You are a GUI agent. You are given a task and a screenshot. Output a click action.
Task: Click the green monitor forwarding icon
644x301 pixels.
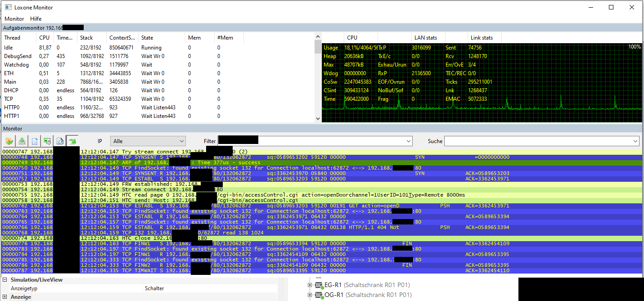click(x=47, y=141)
